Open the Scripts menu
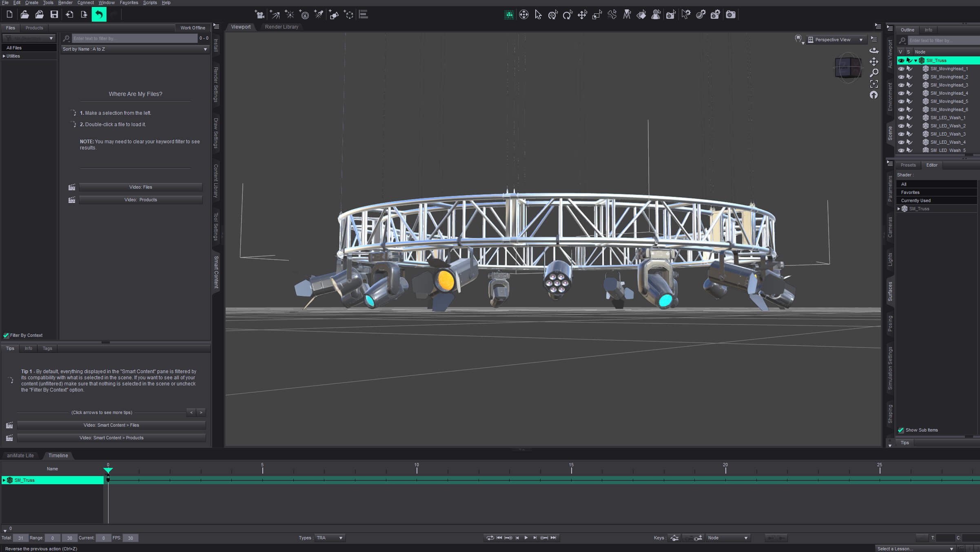This screenshot has width=980, height=552. tap(150, 2)
